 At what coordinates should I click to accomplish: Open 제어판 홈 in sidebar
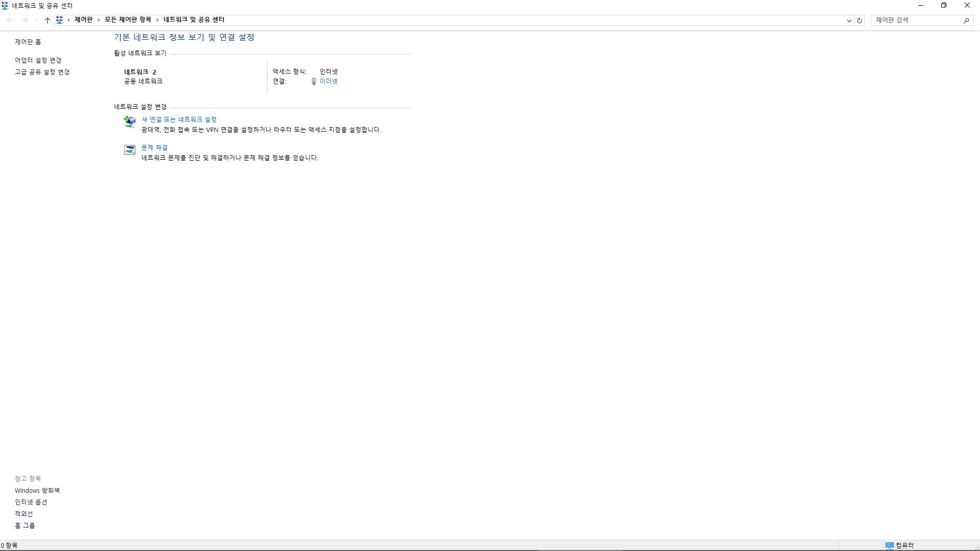pos(28,42)
